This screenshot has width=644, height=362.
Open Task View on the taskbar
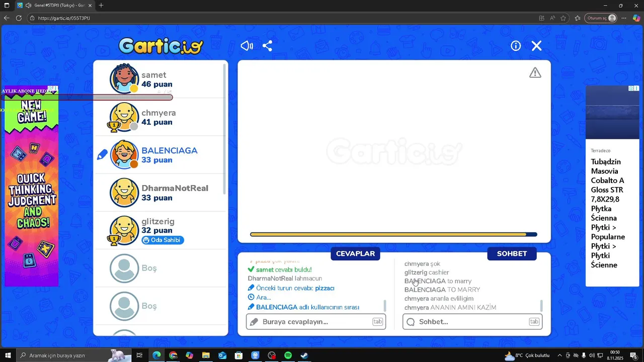139,355
